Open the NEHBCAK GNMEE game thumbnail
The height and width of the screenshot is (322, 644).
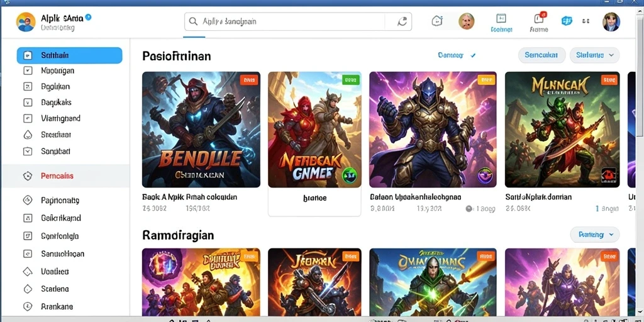point(314,130)
